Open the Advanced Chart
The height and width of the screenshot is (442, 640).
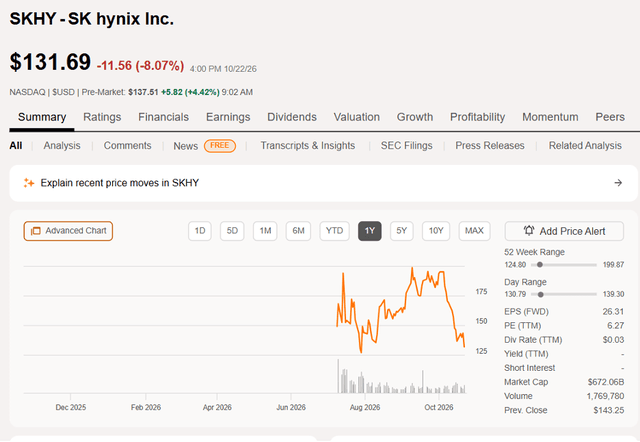click(68, 231)
